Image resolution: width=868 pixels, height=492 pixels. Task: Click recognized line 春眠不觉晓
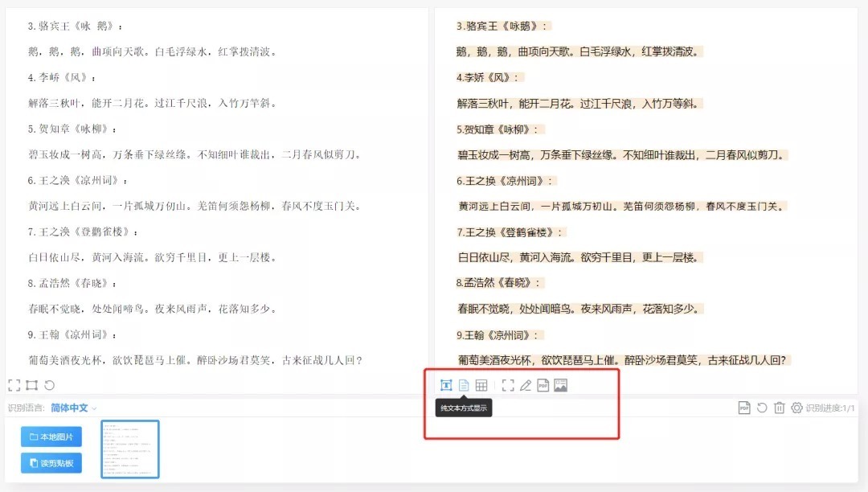tap(580, 309)
